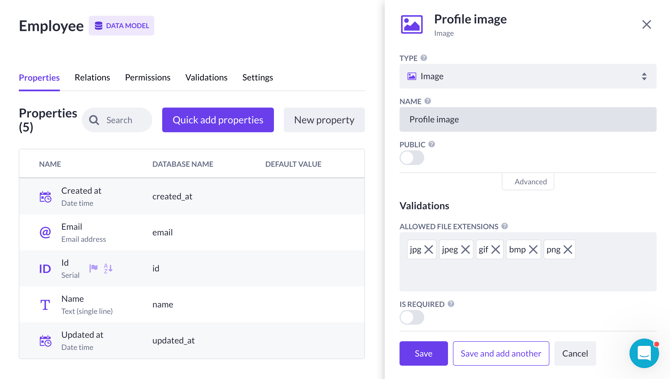Viewport: 670px width, 379px height.
Task: Toggle the Public switch
Action: (x=412, y=158)
